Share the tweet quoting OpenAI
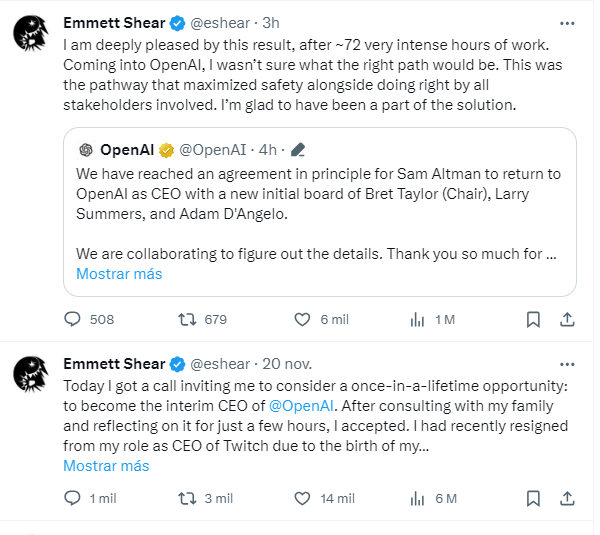Screen dimensions: 600x535 tap(567, 319)
